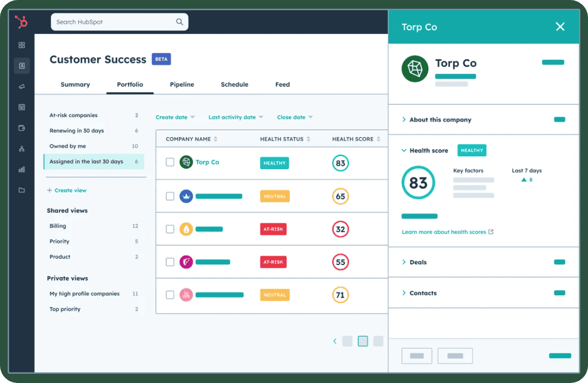The height and width of the screenshot is (383, 588).
Task: Open the contacts icon in sidebar
Action: click(22, 66)
